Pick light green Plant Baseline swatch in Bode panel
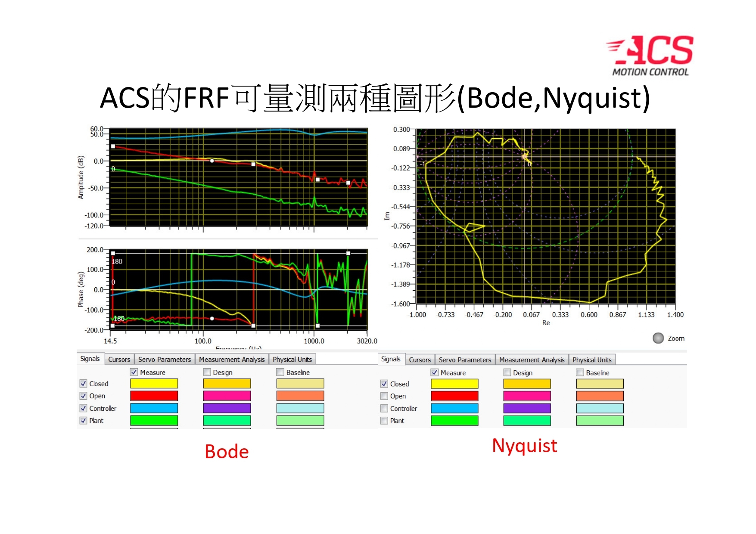This screenshot has width=756, height=534. [300, 420]
